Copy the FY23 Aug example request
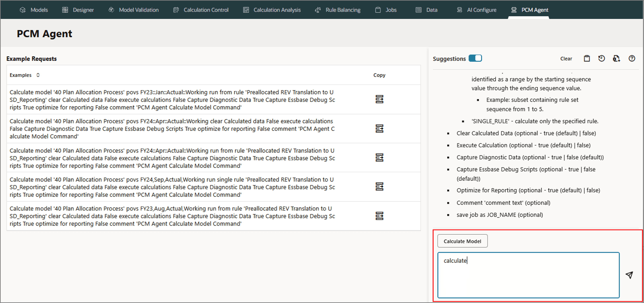The width and height of the screenshot is (644, 303). [x=379, y=216]
